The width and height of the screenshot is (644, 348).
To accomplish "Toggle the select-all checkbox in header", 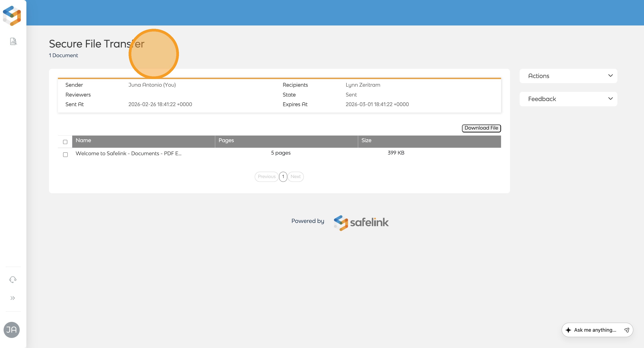I will pyautogui.click(x=65, y=142).
